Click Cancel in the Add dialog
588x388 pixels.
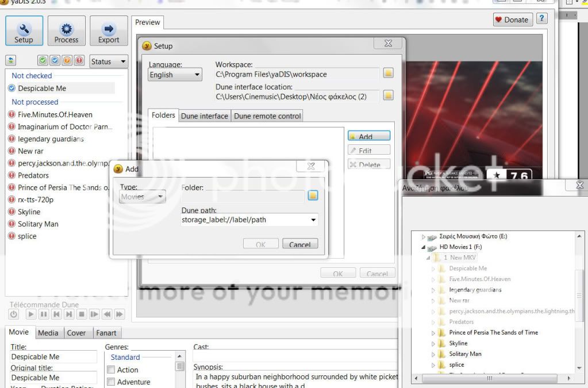point(299,244)
